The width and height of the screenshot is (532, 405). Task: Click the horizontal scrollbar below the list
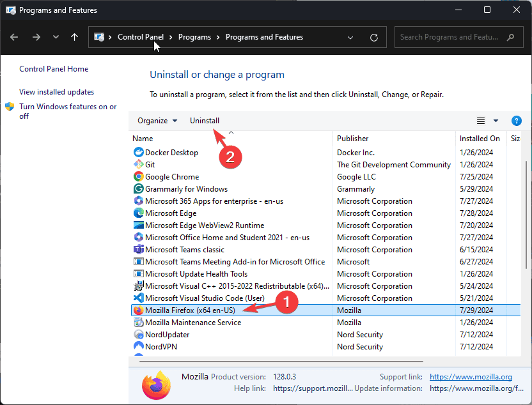pos(281,362)
